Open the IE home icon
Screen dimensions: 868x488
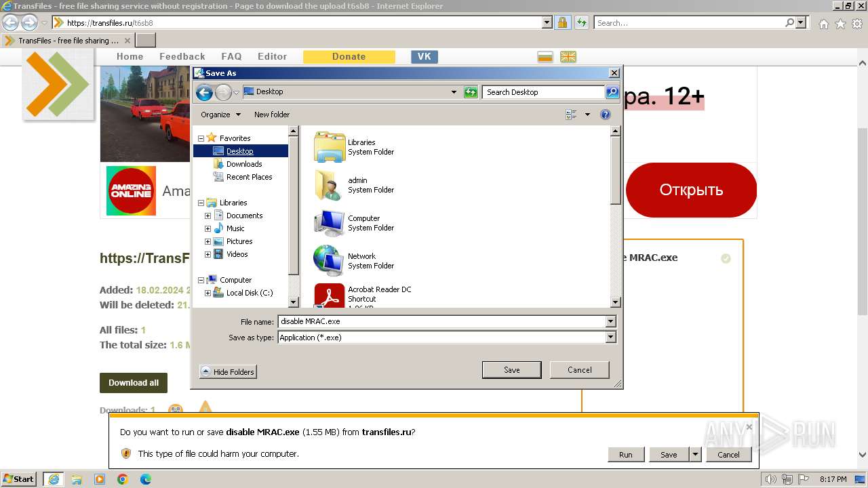[823, 24]
